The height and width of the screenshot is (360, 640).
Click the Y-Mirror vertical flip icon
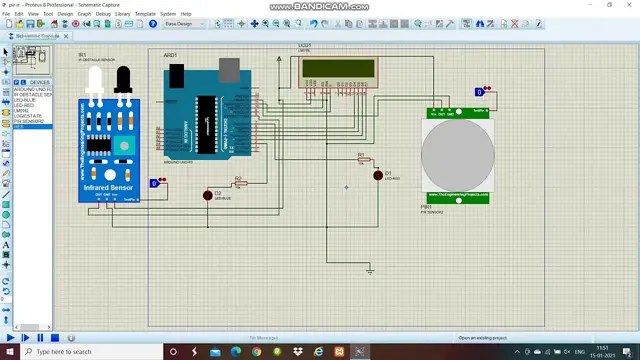pyautogui.click(x=6, y=320)
